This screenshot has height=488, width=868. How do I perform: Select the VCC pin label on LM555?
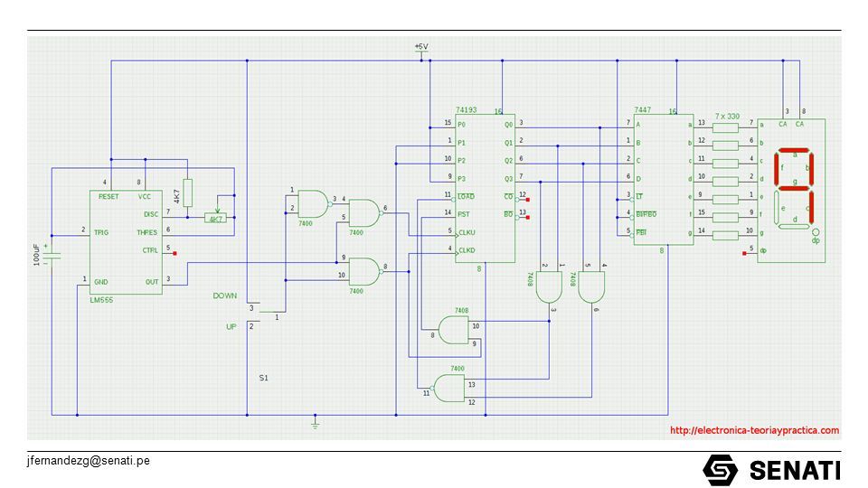(144, 196)
